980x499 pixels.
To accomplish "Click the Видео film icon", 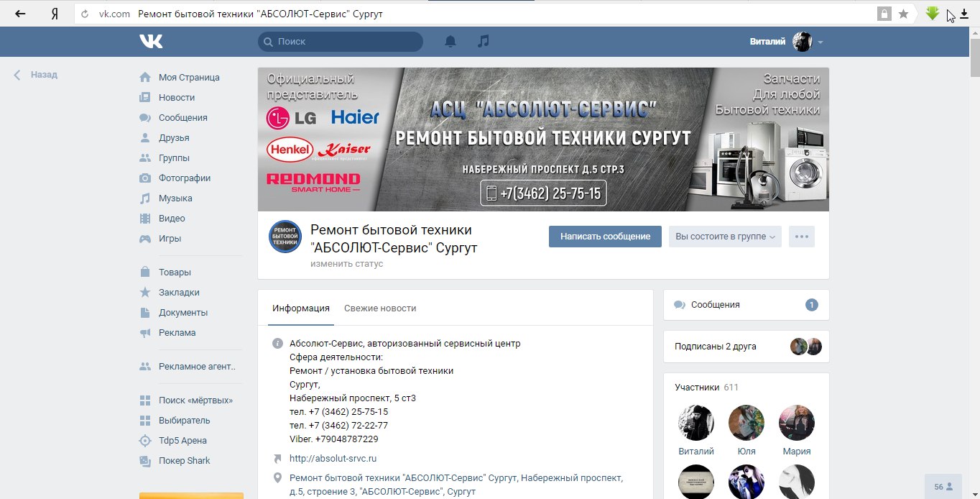I will coord(145,219).
